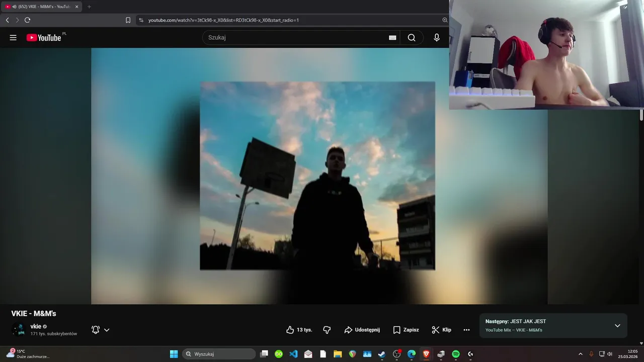Viewport: 644px width, 362px height.
Task: Open vkie channel avatar
Action: (19, 329)
